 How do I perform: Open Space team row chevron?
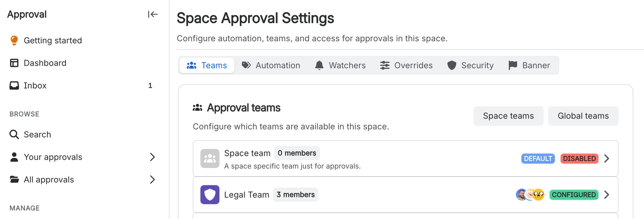click(607, 158)
